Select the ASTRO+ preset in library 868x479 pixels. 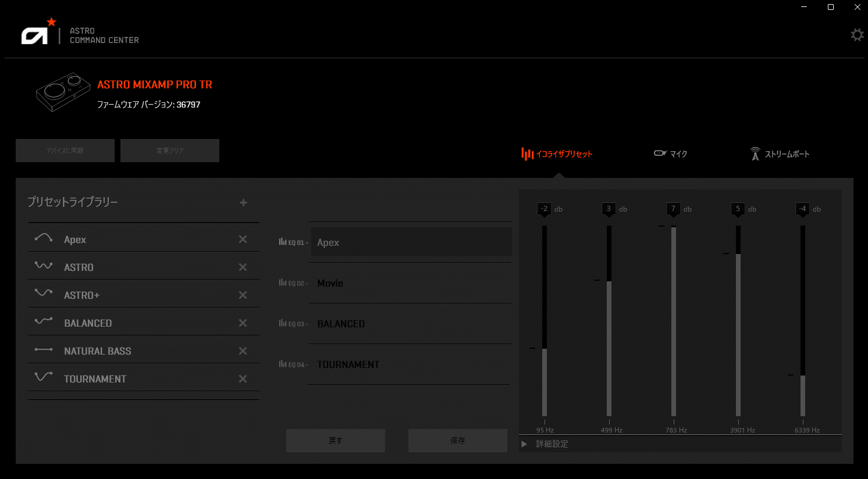click(143, 295)
